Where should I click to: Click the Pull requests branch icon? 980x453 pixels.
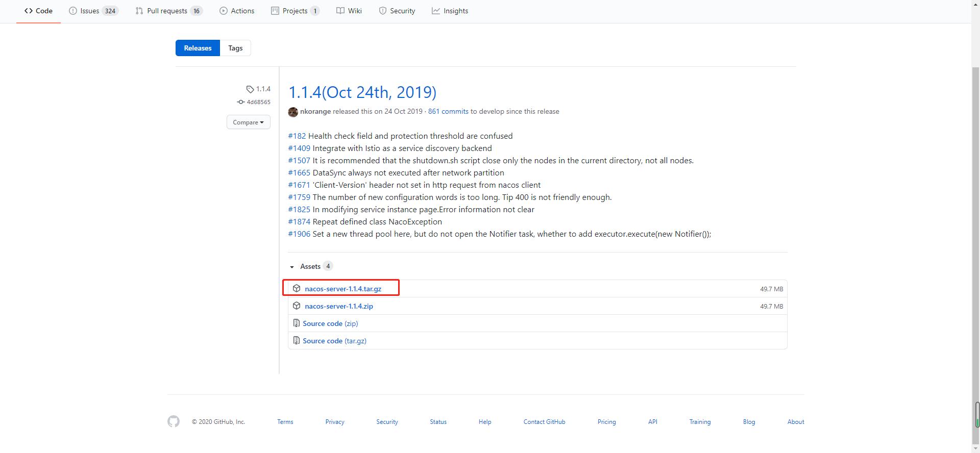pos(139,11)
